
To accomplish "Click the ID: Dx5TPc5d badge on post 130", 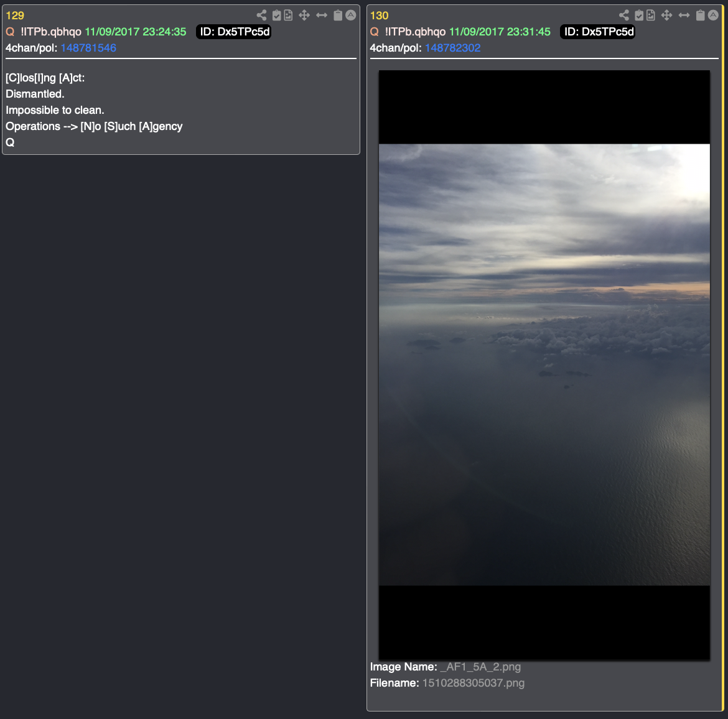I will pyautogui.click(x=597, y=32).
